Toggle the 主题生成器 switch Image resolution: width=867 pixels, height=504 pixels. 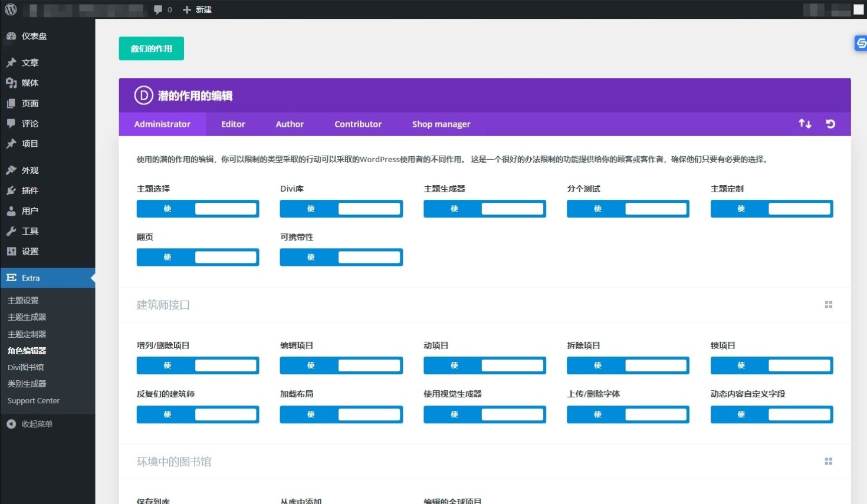tap(485, 209)
